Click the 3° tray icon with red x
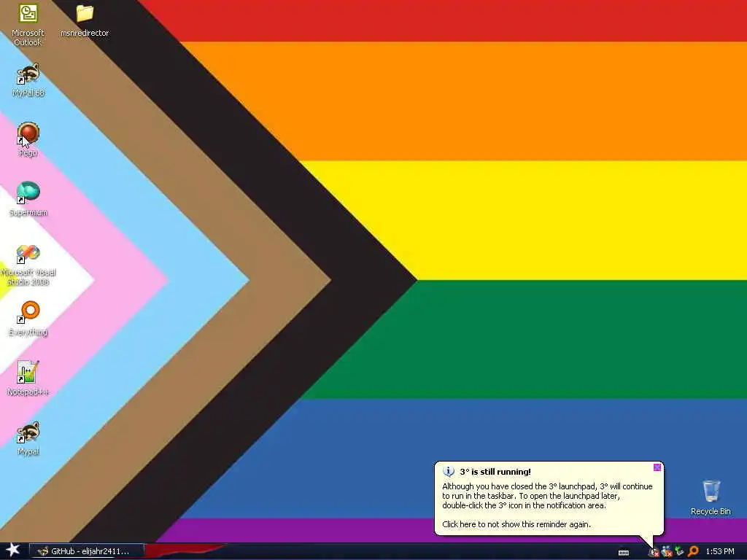 (x=654, y=551)
